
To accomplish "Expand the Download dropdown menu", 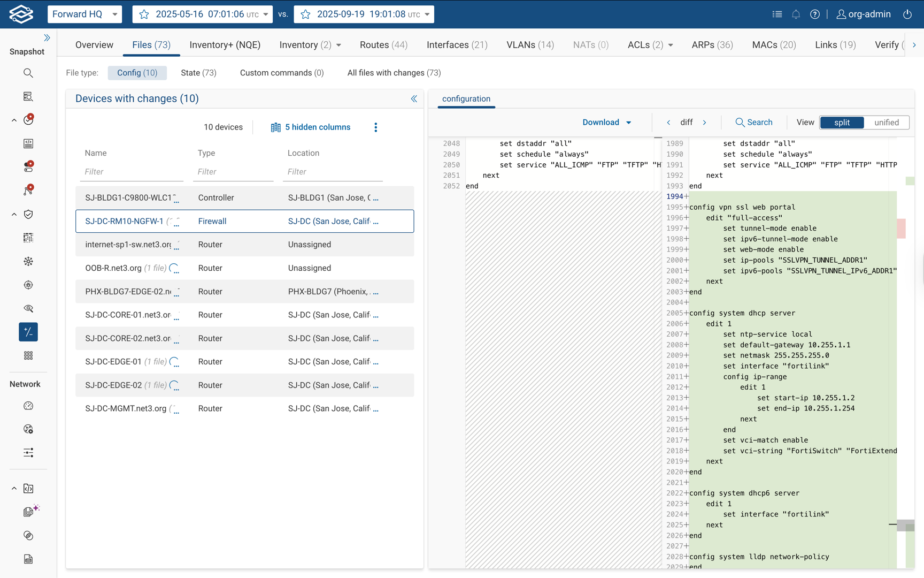I will [606, 123].
